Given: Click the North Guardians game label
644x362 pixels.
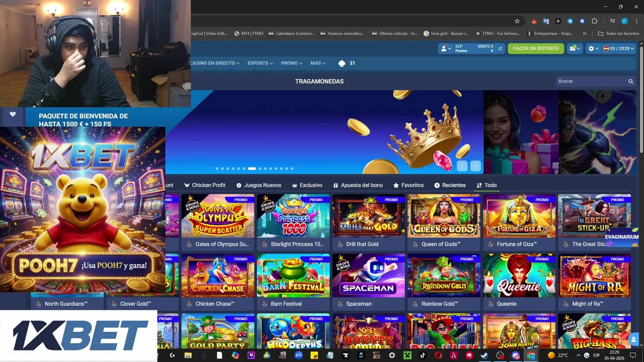Looking at the screenshot, I should 66,304.
